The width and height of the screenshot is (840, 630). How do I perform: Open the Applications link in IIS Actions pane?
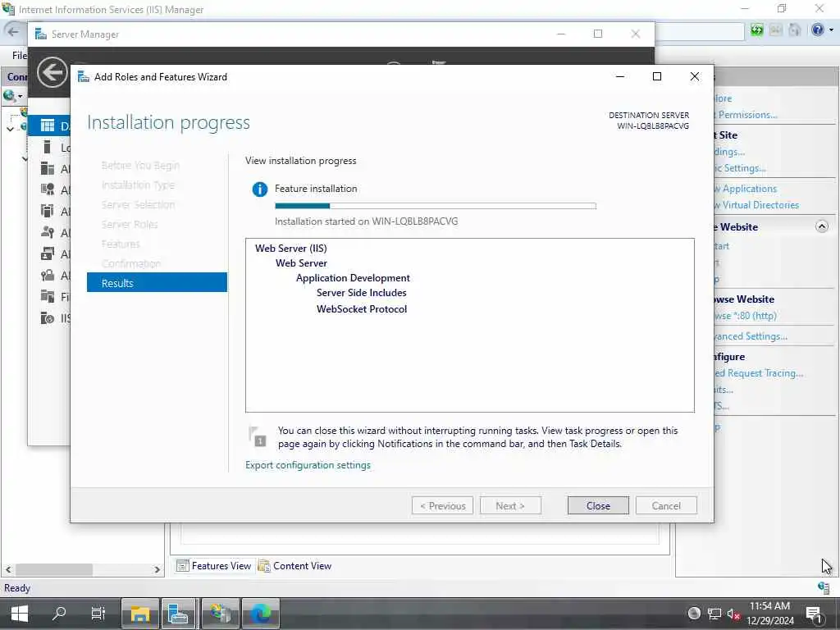pyautogui.click(x=745, y=189)
